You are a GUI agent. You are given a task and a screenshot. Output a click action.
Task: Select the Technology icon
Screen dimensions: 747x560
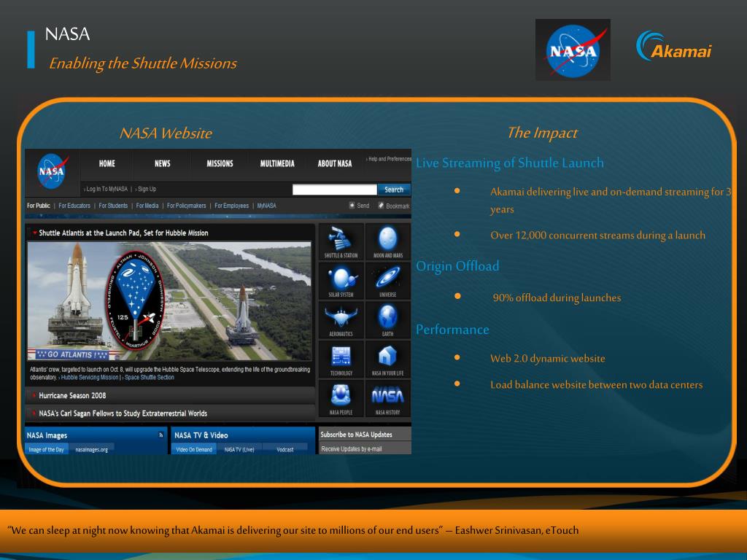coord(341,359)
